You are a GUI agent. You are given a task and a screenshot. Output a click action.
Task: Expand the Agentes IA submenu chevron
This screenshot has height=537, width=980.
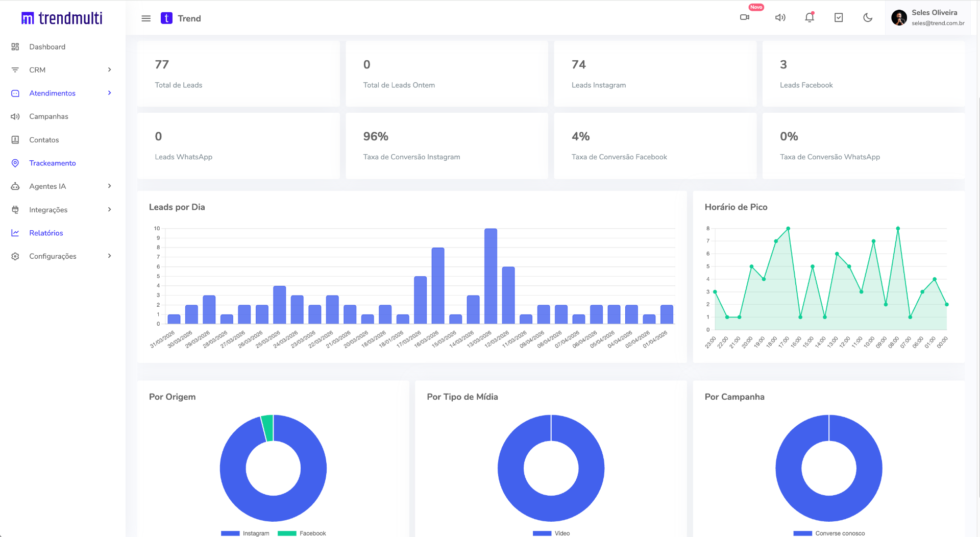click(109, 186)
